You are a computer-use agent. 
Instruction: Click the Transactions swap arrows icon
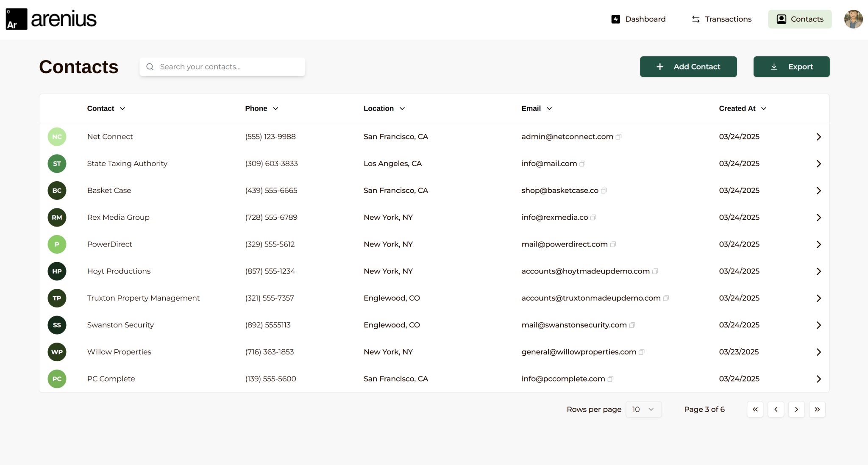(695, 19)
